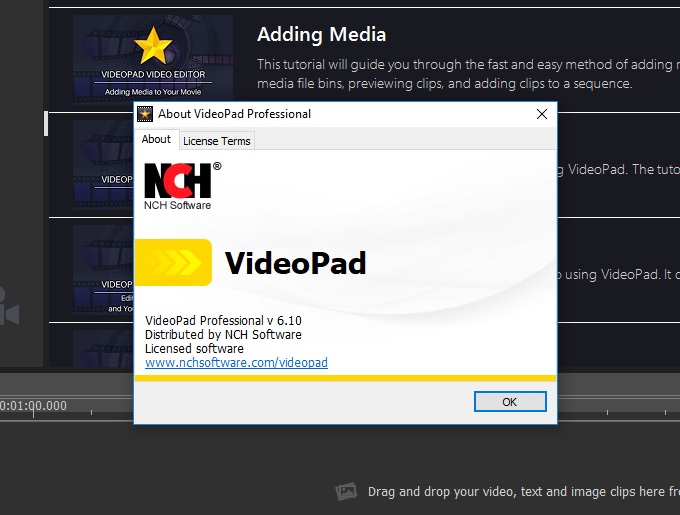The image size is (680, 515).
Task: Click the yellow VideoPad arrows logo
Action: [x=173, y=262]
